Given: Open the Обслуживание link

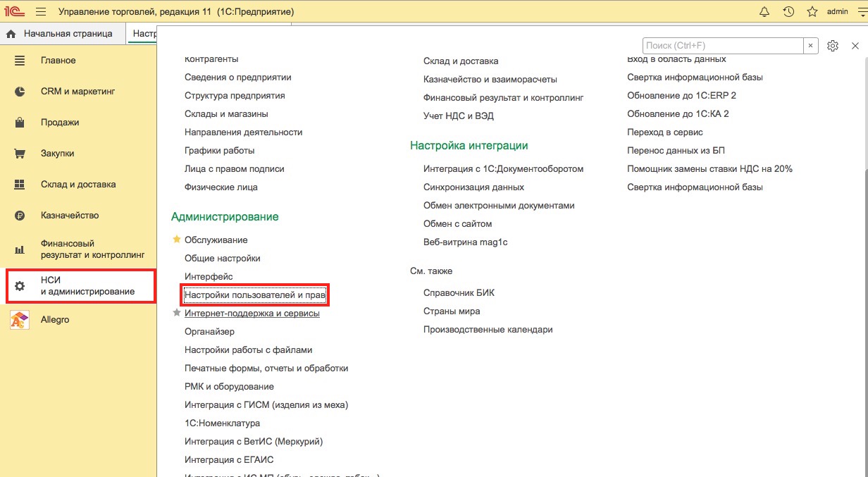Looking at the screenshot, I should click(x=216, y=240).
